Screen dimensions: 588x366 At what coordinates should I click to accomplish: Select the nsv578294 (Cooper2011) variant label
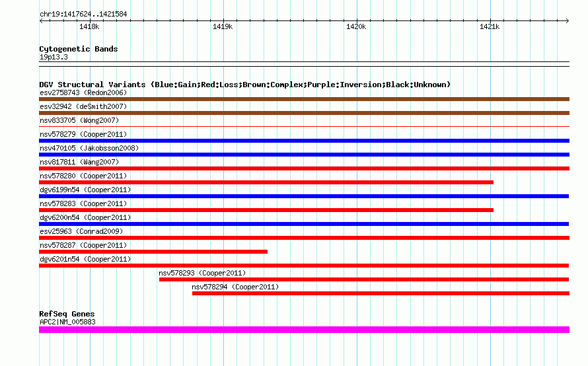235,287
